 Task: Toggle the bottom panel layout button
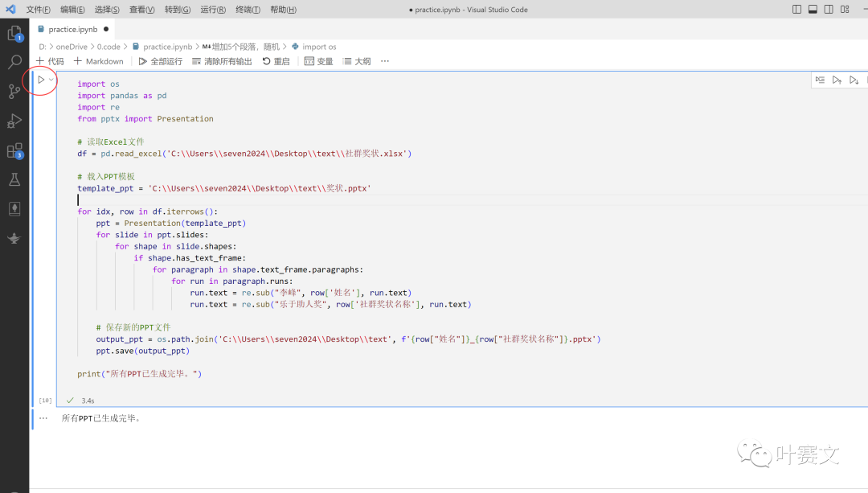813,10
